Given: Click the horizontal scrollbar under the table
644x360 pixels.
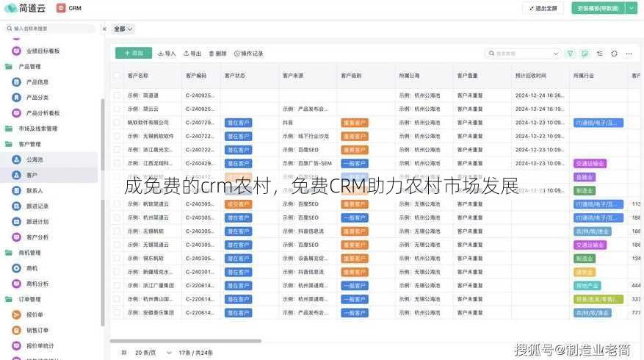Looking at the screenshot, I should click(186, 341).
